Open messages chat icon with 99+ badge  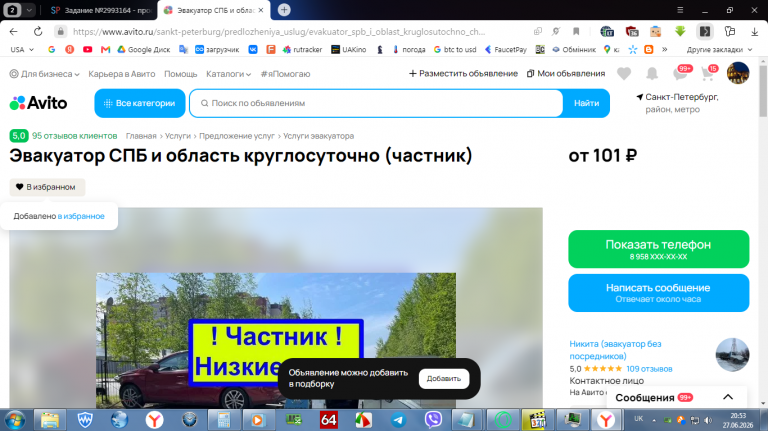tap(681, 73)
